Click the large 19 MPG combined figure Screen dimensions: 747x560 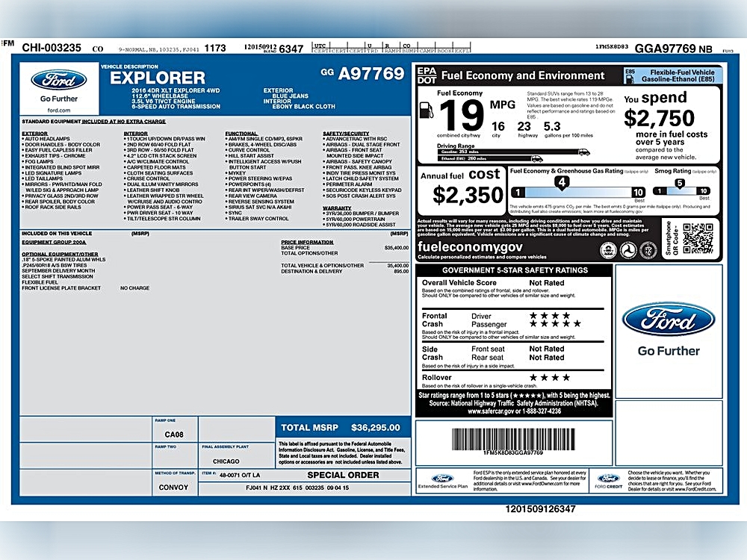tap(461, 115)
